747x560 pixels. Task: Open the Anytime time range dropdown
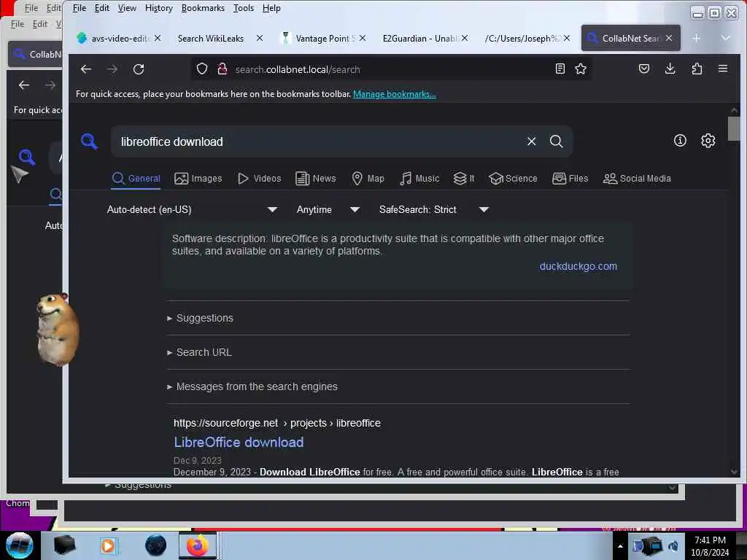tap(328, 209)
